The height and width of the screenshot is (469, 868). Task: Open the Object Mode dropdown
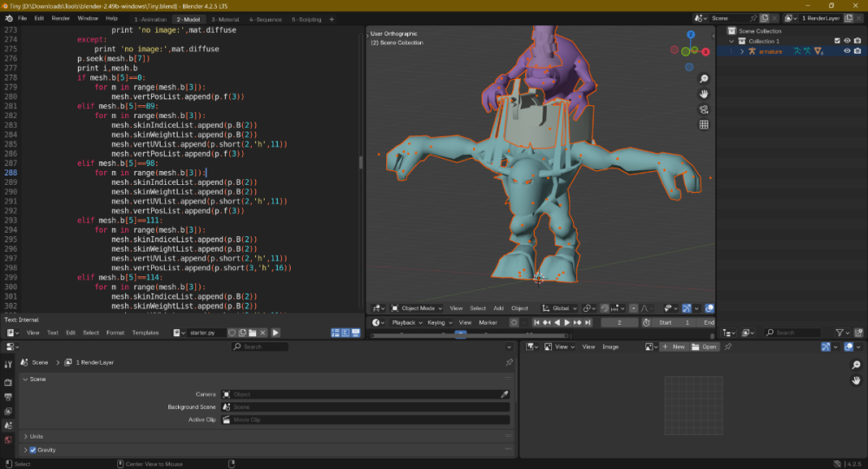[417, 308]
